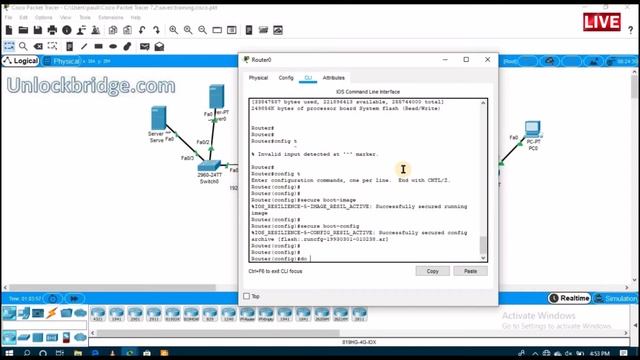Open the Extensions menu
The height and width of the screenshot is (360, 640).
coord(111,18)
